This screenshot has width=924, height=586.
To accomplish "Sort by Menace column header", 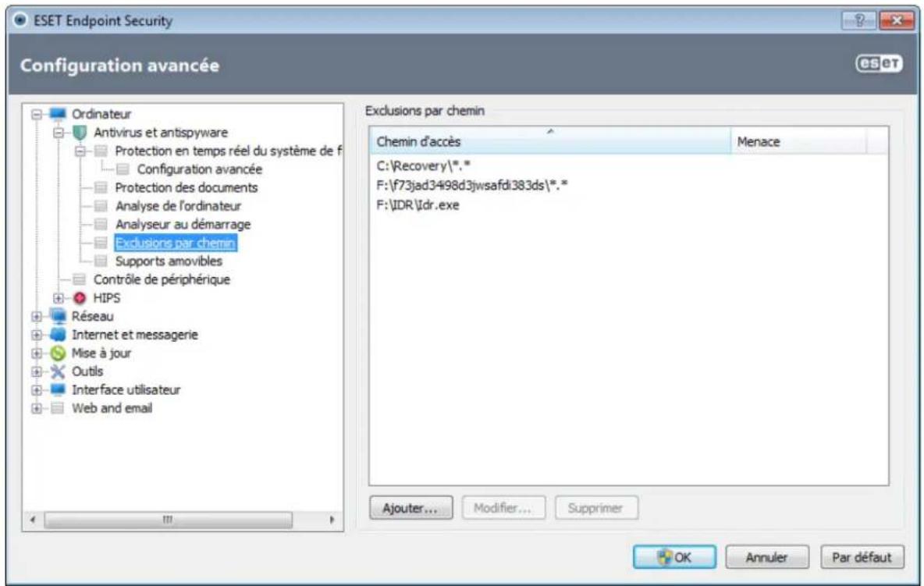I will [x=798, y=141].
